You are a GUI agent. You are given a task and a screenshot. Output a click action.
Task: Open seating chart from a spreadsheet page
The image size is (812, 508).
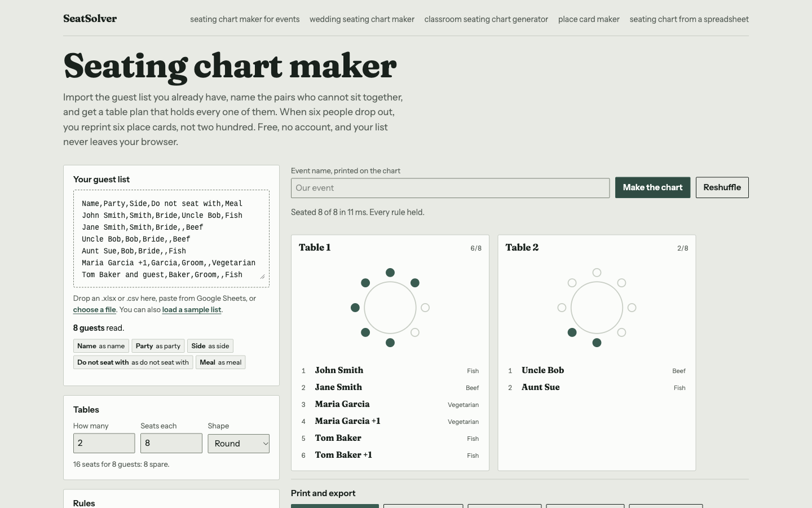[689, 19]
